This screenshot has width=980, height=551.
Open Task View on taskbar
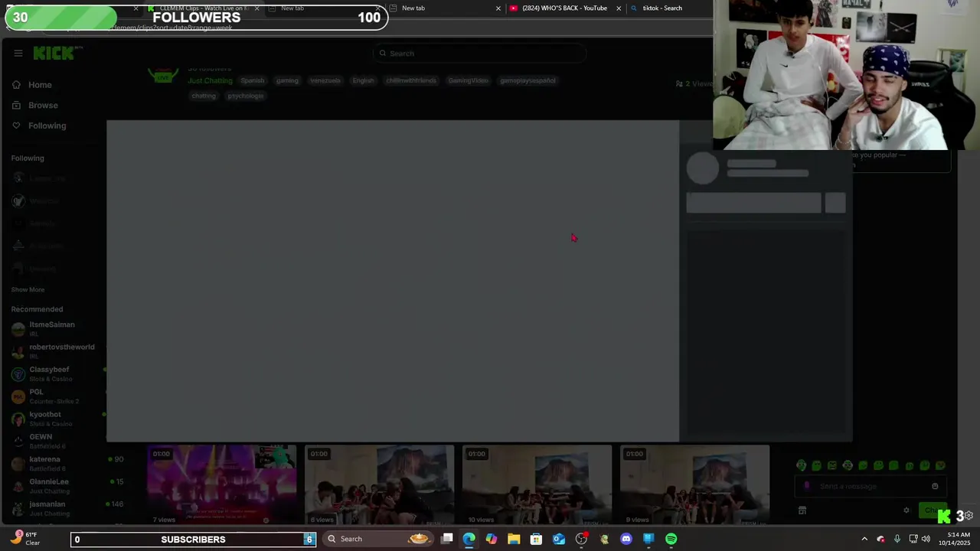pyautogui.click(x=447, y=539)
